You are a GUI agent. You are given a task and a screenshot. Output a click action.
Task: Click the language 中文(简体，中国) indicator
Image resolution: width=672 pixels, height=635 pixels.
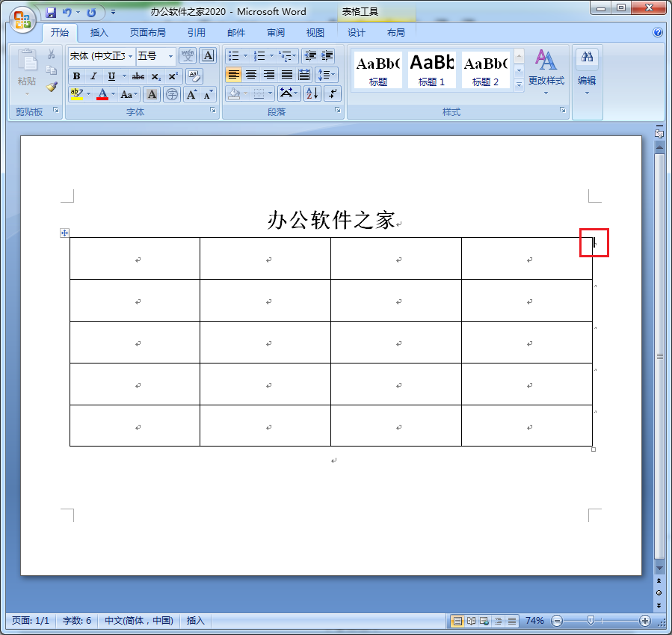coord(139,621)
